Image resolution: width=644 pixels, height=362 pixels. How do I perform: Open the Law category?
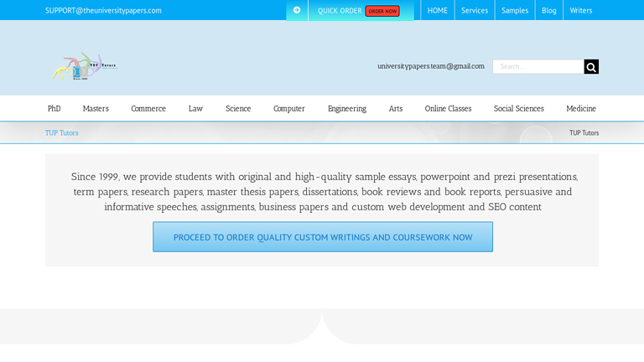pyautogui.click(x=195, y=109)
